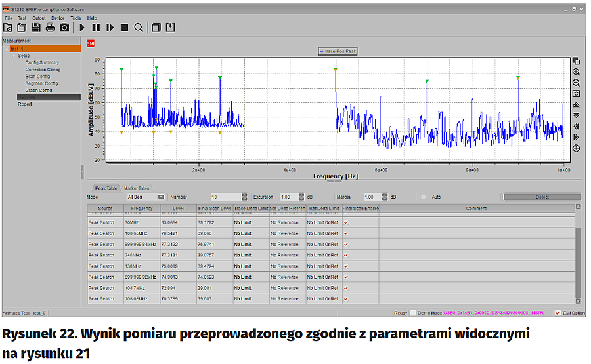Shift graph up with double up-arrow icon
591x364 pixels.
point(576,104)
